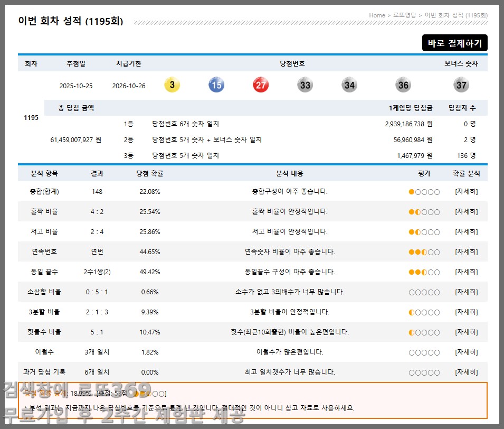Click the gray ball number 33
The height and width of the screenshot is (429, 504).
[305, 85]
